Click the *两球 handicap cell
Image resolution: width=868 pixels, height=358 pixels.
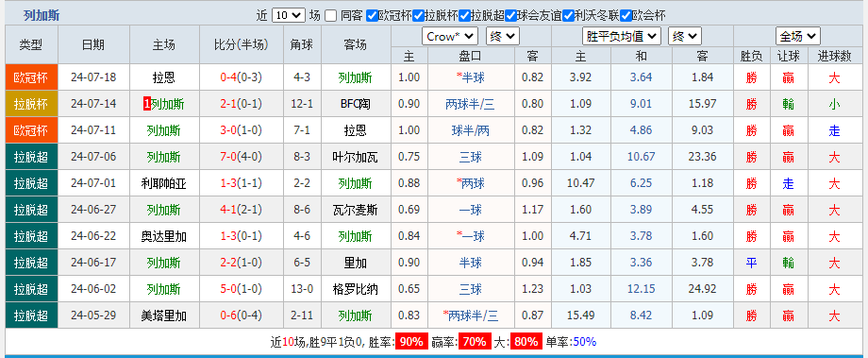pos(471,183)
